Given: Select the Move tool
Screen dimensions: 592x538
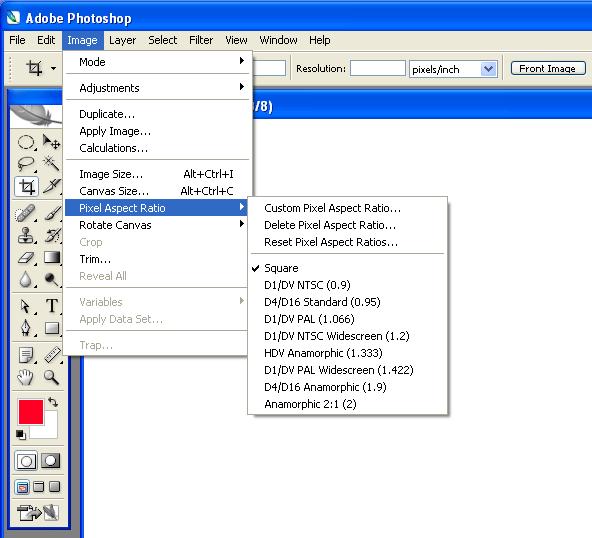Looking at the screenshot, I should pos(51,143).
